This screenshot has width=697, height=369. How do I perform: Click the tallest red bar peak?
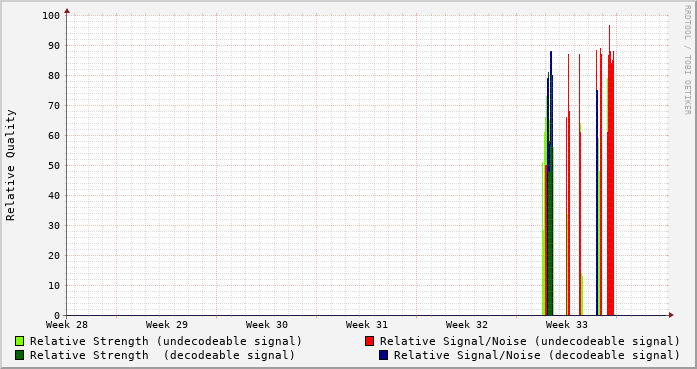click(609, 26)
